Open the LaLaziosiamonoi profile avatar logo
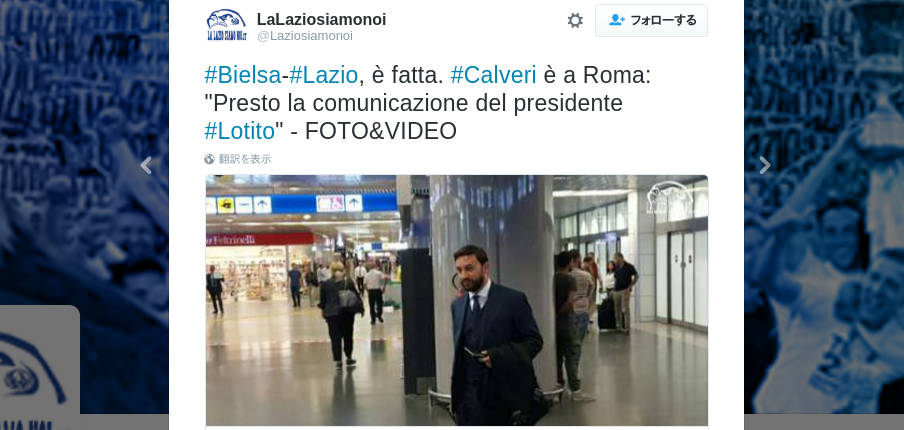This screenshot has width=904, height=430. [227, 25]
